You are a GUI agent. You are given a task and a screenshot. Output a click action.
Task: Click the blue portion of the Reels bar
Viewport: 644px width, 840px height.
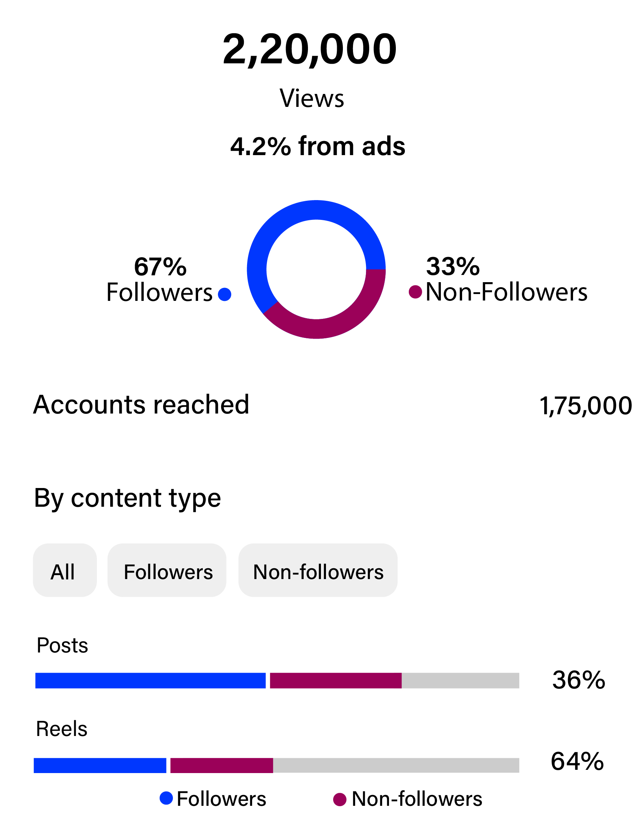pyautogui.click(x=100, y=765)
